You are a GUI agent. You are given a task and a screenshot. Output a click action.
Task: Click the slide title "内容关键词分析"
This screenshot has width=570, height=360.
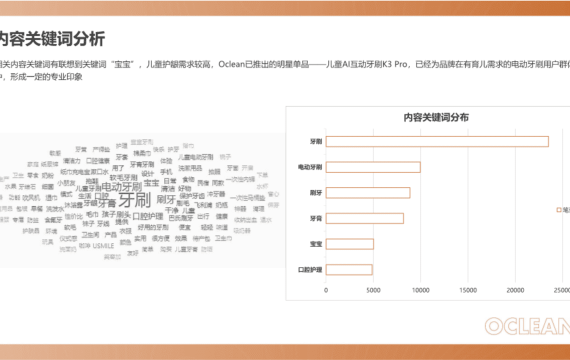[x=52, y=39]
